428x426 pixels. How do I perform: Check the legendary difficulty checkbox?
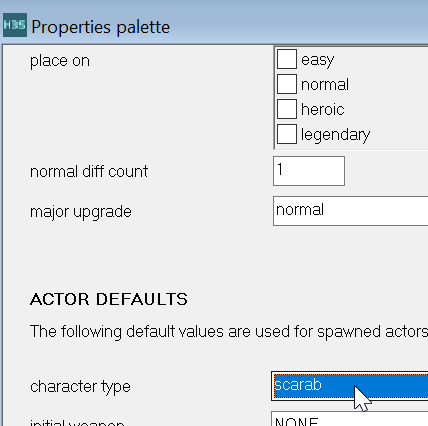point(287,134)
